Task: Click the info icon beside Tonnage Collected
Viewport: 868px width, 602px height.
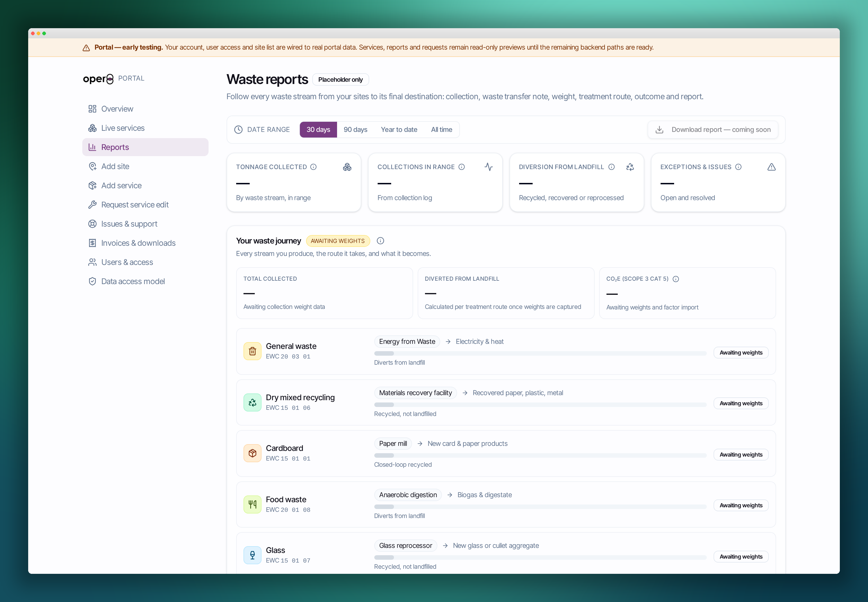Action: point(313,167)
